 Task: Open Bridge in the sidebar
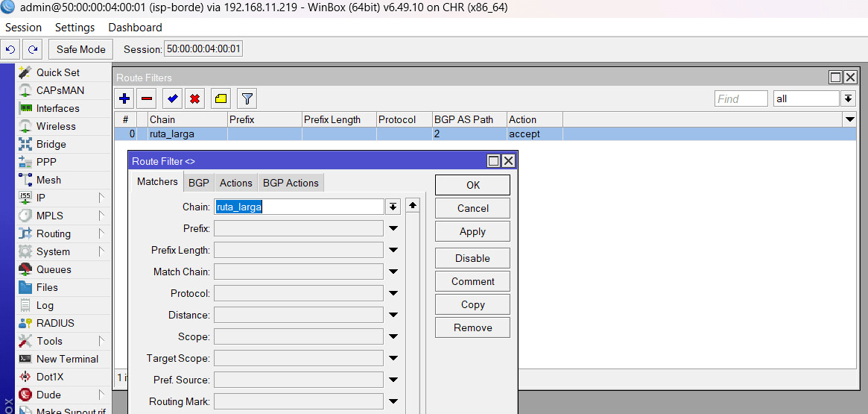coord(51,144)
